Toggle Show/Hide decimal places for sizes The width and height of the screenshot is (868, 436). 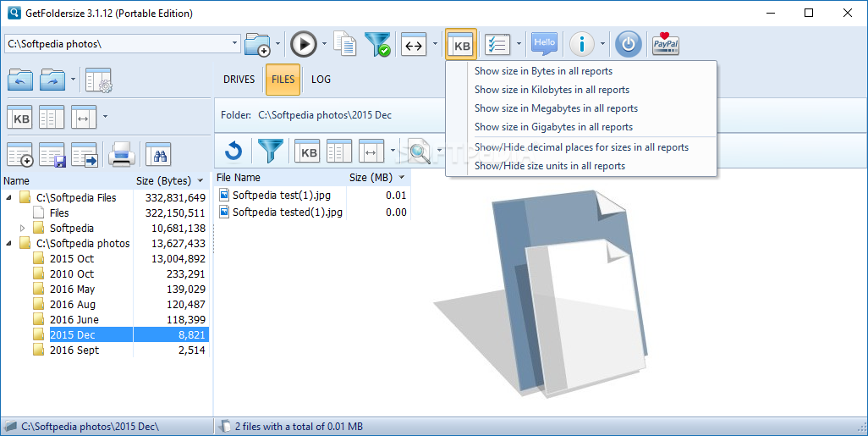point(581,147)
